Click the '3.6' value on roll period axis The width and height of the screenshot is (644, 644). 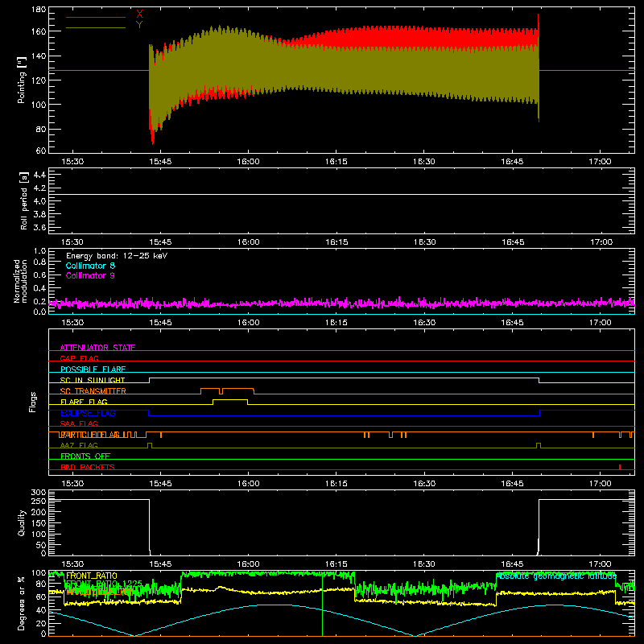[x=39, y=227]
